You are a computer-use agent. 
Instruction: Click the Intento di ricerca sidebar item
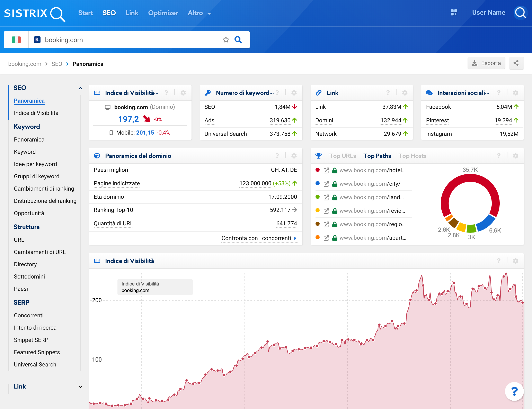pyautogui.click(x=35, y=328)
